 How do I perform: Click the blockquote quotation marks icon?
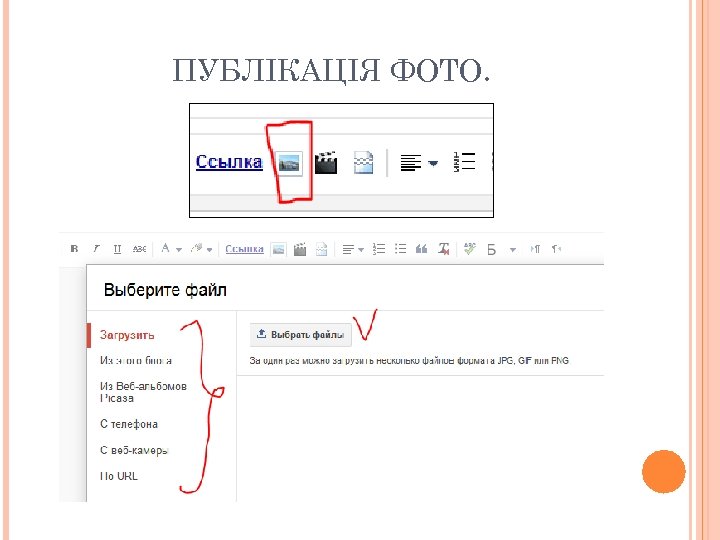point(422,249)
